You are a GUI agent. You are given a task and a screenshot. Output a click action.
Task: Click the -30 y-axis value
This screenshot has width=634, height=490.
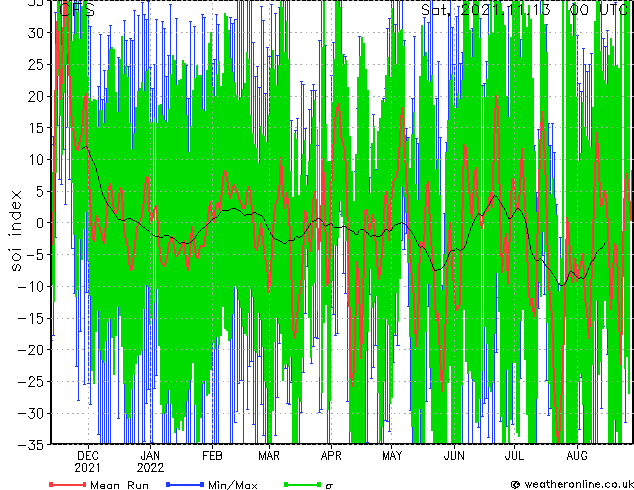point(31,414)
